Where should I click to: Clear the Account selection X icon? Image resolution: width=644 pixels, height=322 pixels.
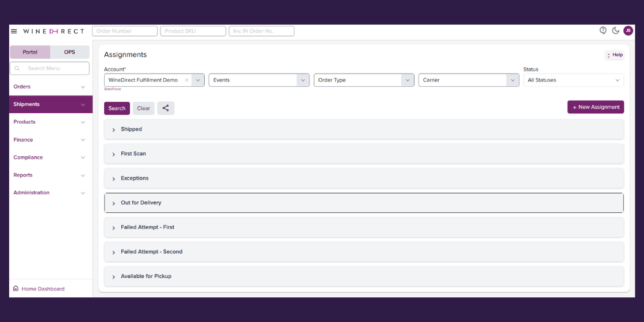186,80
